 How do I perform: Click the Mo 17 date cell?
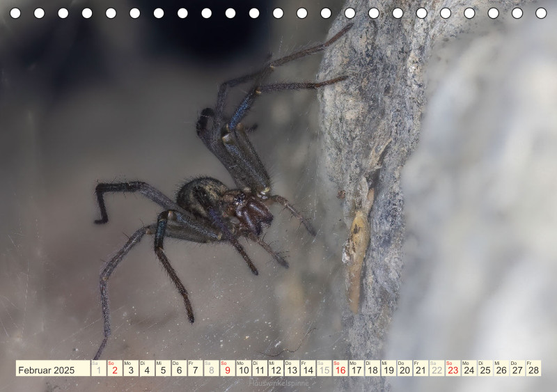click(356, 368)
